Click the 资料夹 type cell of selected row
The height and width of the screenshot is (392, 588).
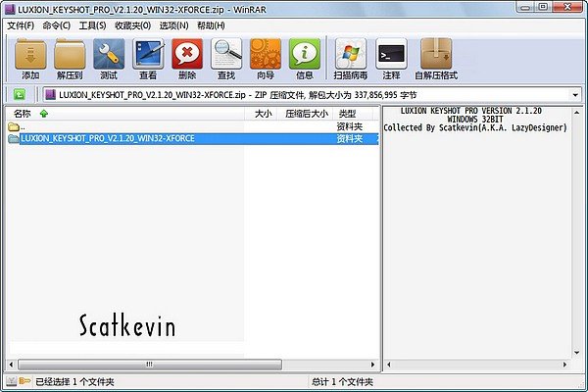pos(350,139)
